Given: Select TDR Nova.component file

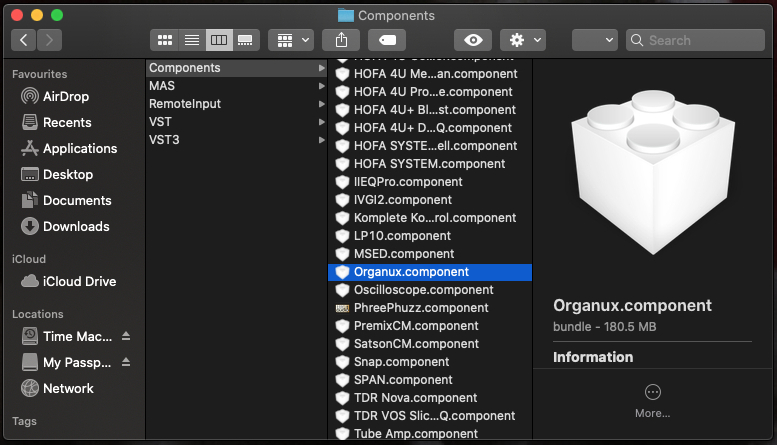Looking at the screenshot, I should point(430,398).
